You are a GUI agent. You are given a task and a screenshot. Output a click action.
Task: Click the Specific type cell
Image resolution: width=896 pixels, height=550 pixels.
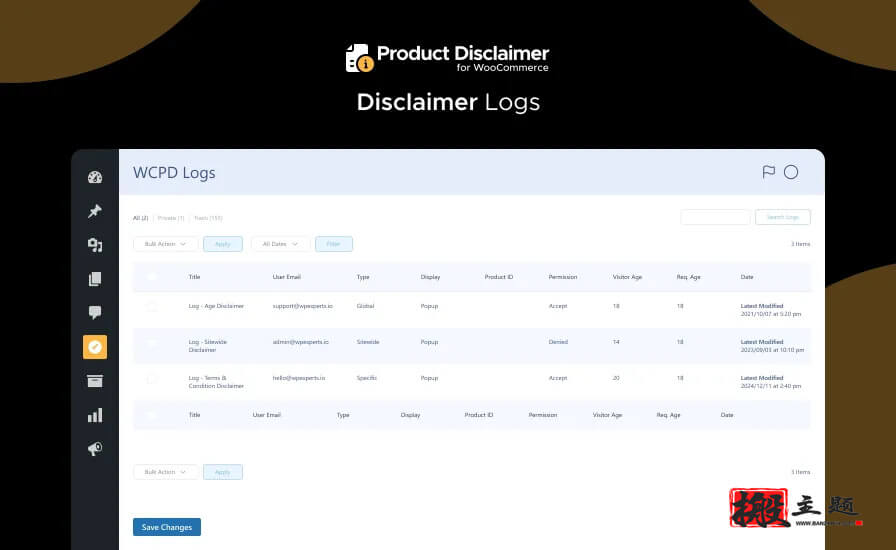(366, 378)
